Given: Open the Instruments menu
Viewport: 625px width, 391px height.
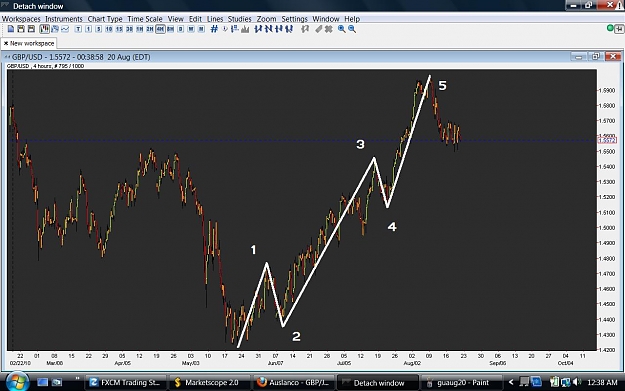Looking at the screenshot, I should point(64,19).
